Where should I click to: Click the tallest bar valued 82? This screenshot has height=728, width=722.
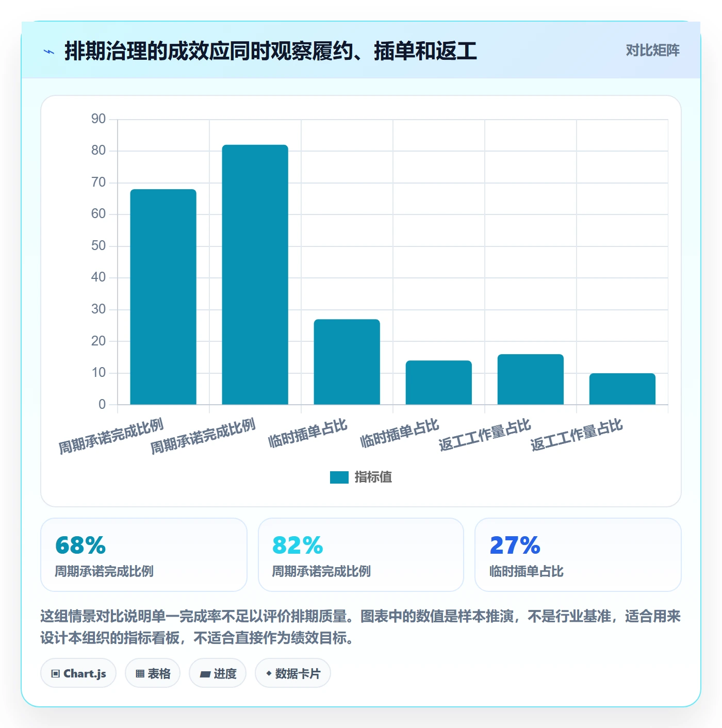[x=255, y=275]
